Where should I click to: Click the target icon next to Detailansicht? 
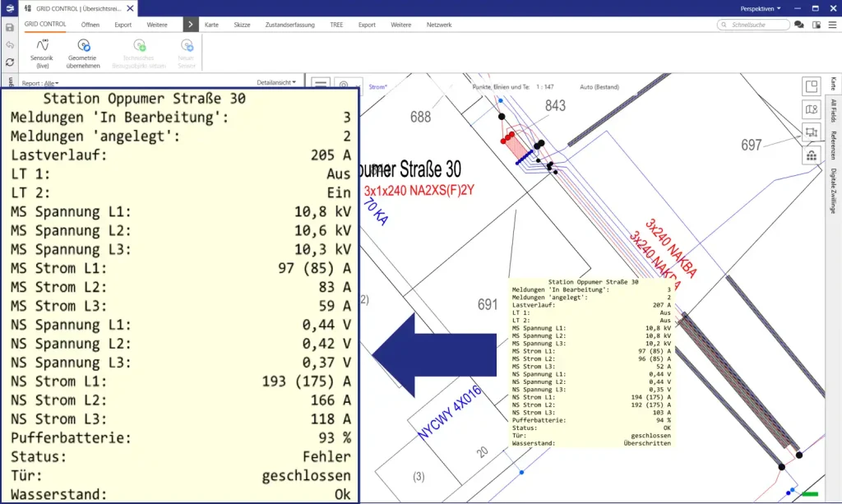tap(345, 83)
